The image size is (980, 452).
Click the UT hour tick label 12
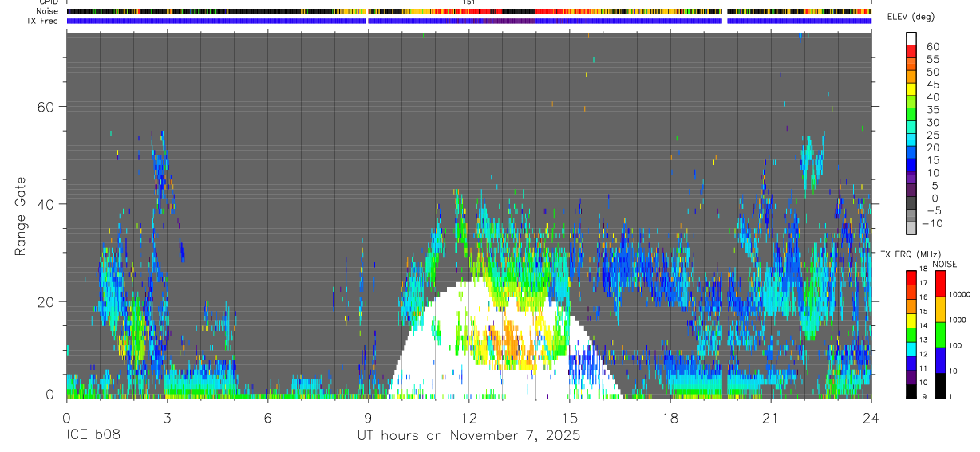point(469,417)
